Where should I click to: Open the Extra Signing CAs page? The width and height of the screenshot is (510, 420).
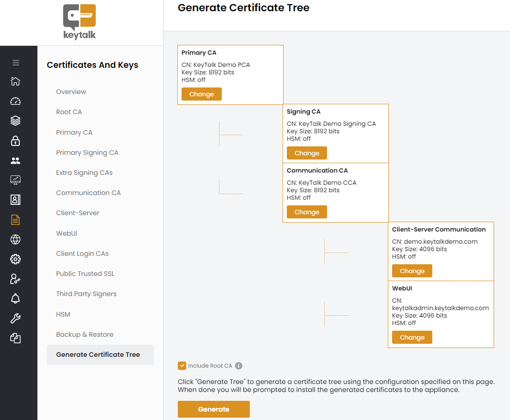click(x=84, y=173)
